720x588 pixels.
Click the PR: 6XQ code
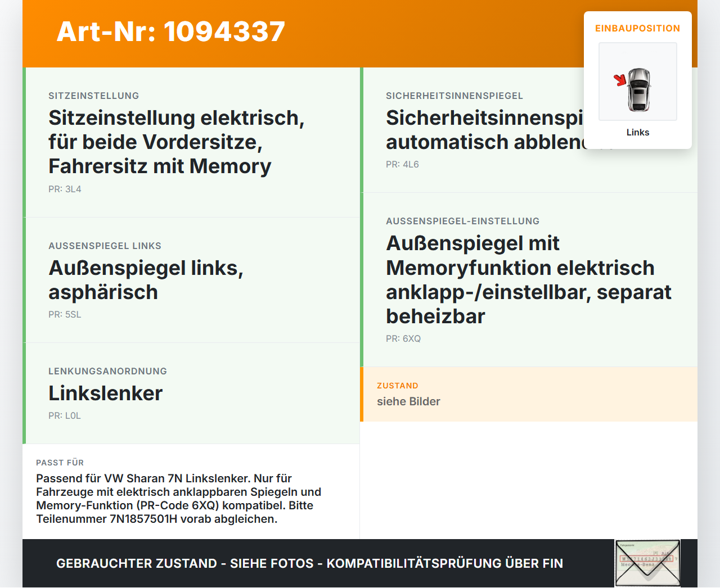[403, 339]
